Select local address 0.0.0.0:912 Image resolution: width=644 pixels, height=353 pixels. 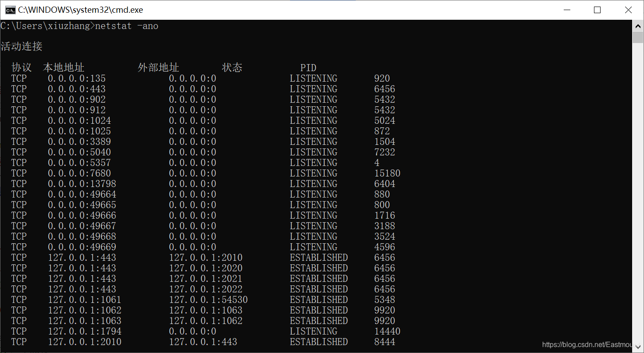[x=77, y=110]
